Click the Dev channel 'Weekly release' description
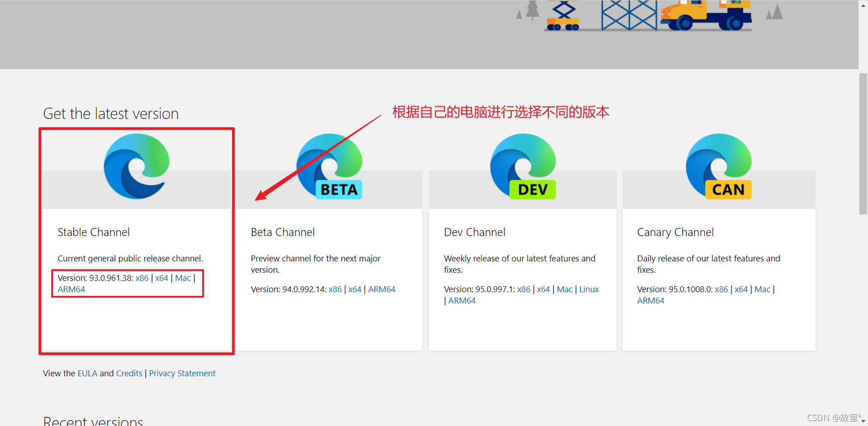The height and width of the screenshot is (426, 868). (x=519, y=264)
